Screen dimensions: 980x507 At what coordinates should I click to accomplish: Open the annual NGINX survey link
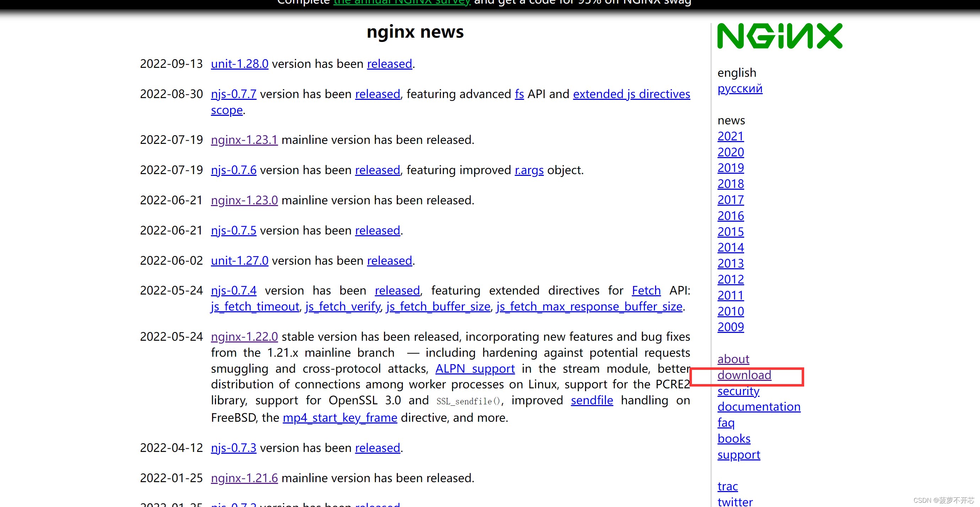pos(402,2)
